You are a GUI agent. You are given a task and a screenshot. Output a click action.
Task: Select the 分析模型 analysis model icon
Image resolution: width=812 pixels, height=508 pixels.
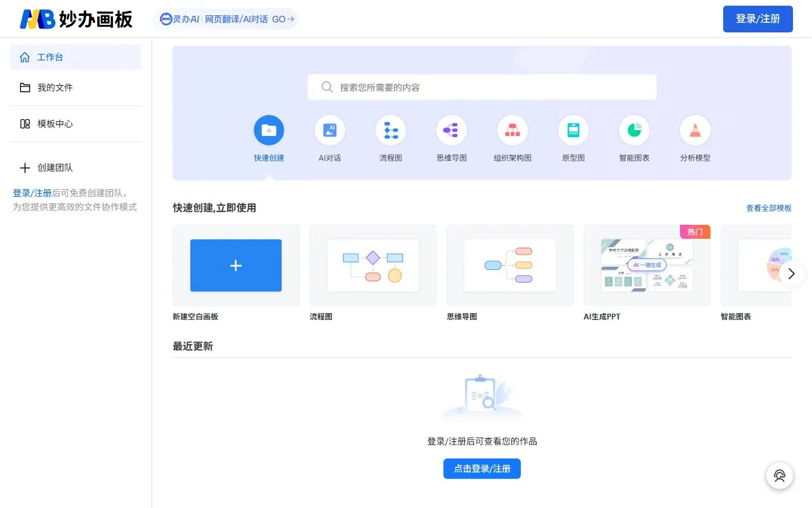click(695, 130)
